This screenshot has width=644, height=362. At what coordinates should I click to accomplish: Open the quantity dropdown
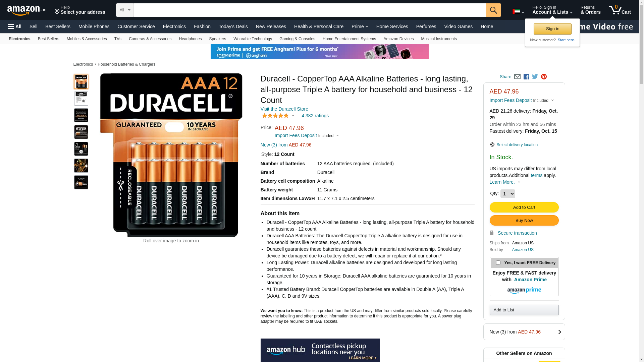click(x=507, y=194)
